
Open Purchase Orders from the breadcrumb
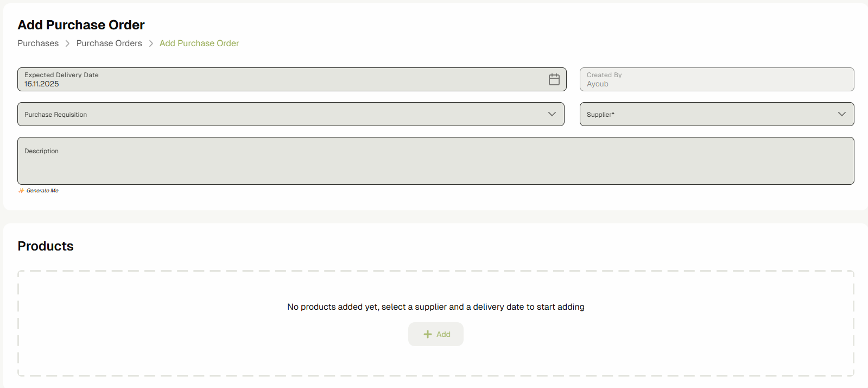[x=109, y=43]
